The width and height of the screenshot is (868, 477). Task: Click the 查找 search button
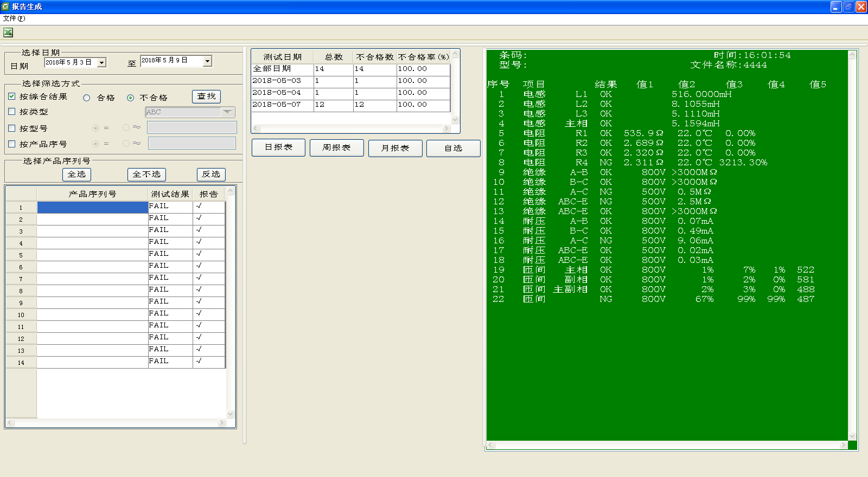point(206,96)
